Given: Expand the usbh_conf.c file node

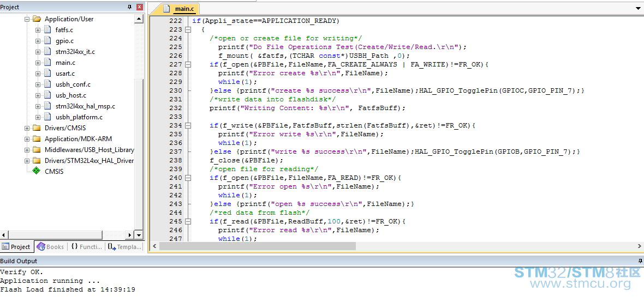Looking at the screenshot, I should 38,84.
